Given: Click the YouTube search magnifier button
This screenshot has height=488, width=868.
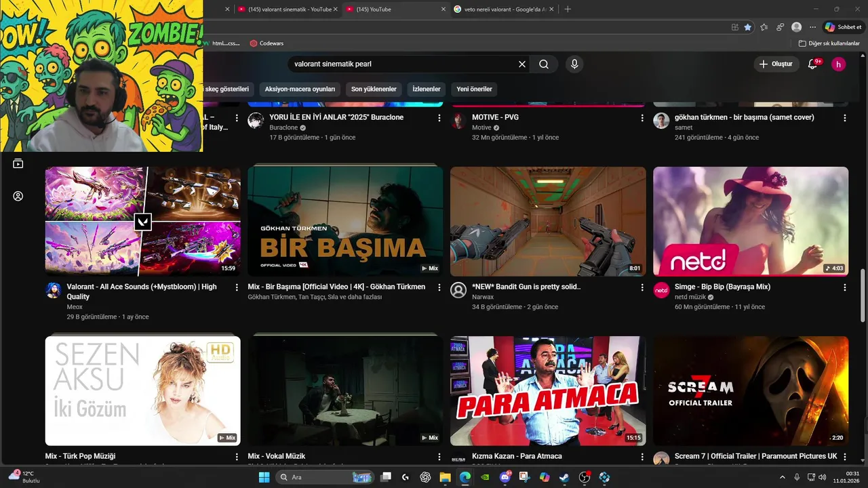Looking at the screenshot, I should pos(544,64).
